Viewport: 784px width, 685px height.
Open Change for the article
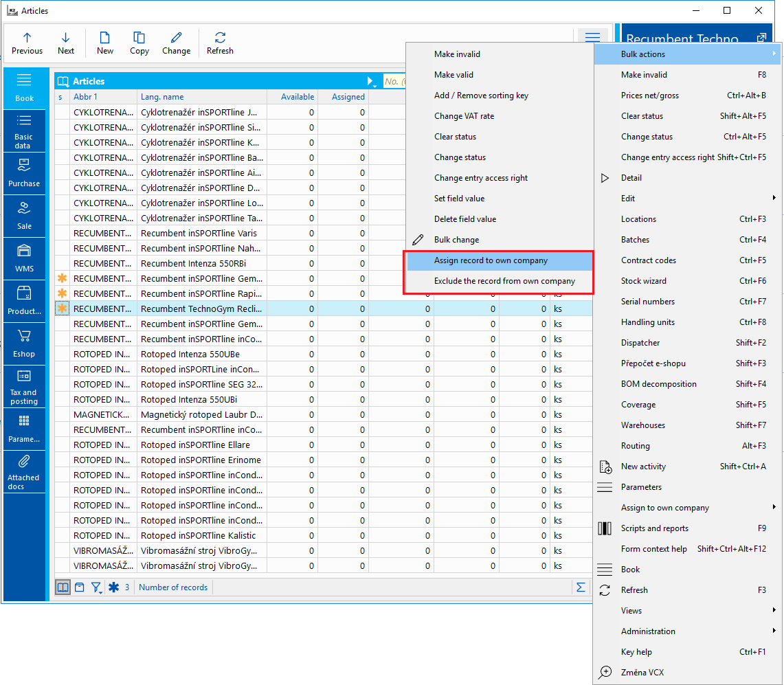click(x=176, y=43)
